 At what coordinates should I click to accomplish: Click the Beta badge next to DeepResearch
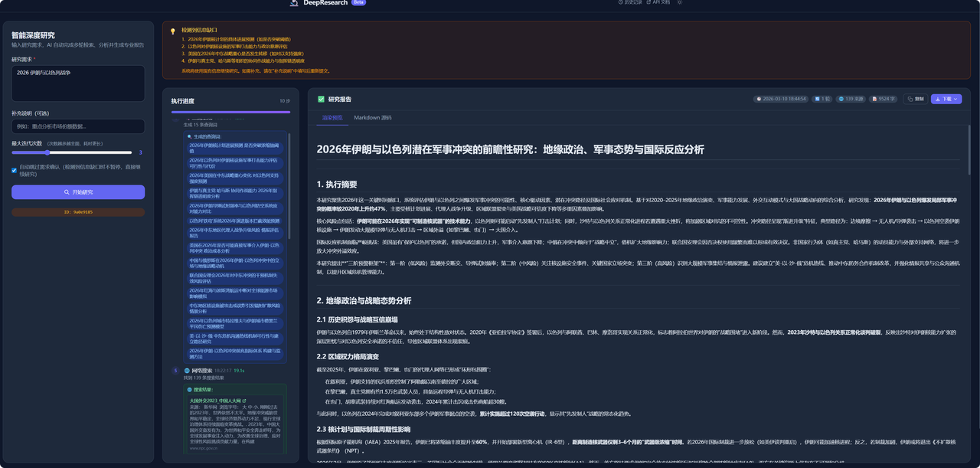(358, 2)
